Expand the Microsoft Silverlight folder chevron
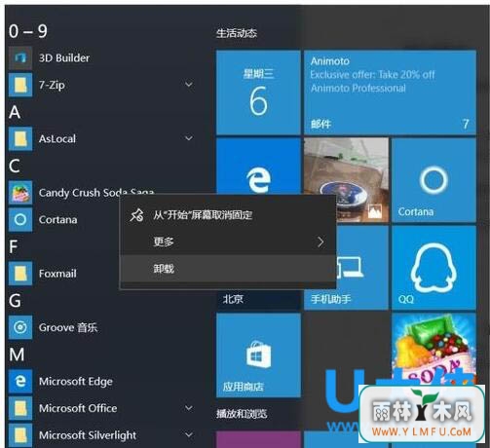This screenshot has height=448, width=490. click(189, 435)
